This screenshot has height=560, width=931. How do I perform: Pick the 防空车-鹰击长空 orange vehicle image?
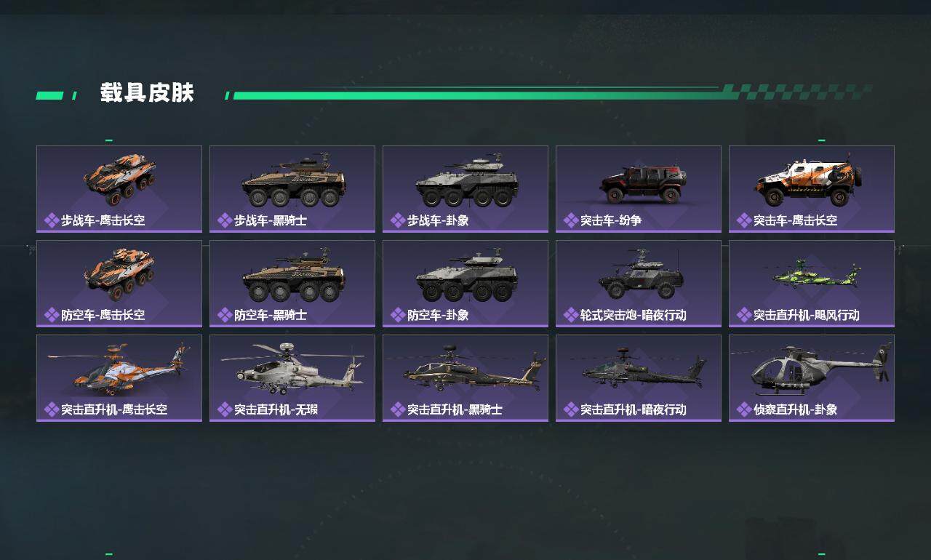click(120, 274)
